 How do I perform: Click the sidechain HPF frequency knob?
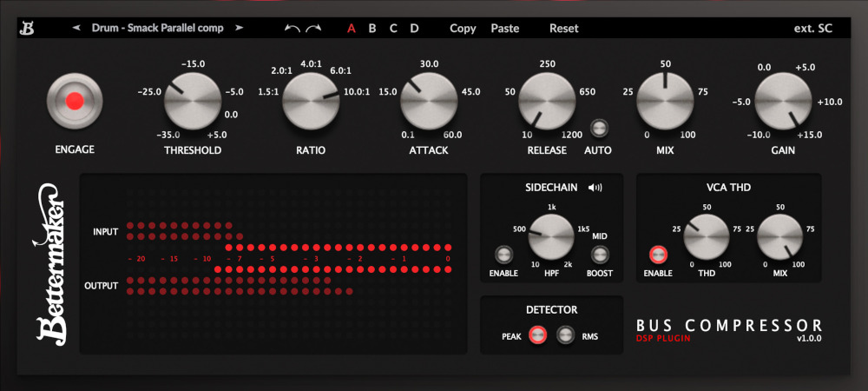551,237
